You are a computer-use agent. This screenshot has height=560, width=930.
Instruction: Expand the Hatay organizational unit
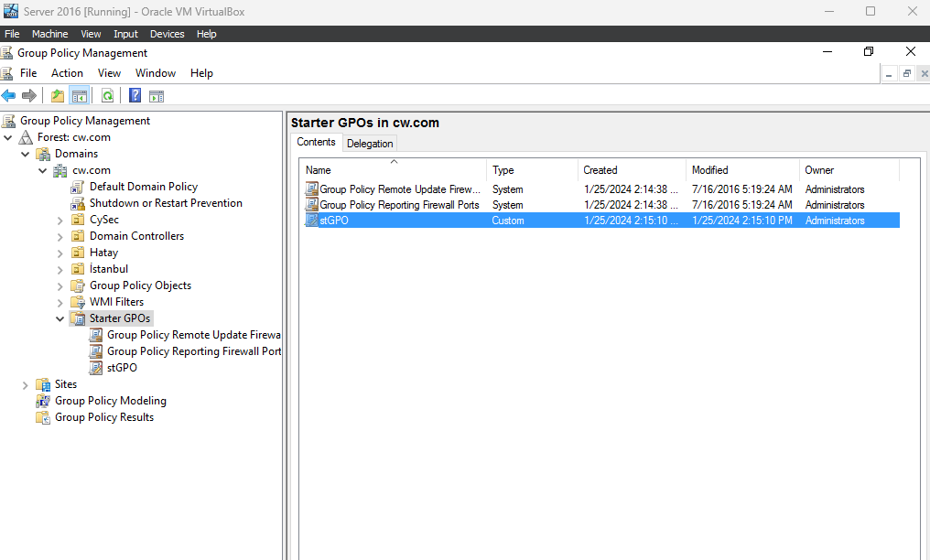[59, 253]
